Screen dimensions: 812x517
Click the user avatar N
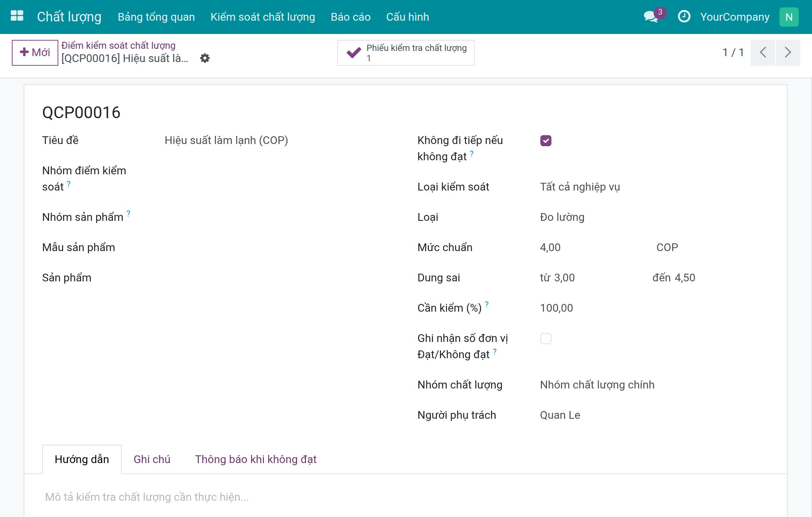(x=789, y=17)
